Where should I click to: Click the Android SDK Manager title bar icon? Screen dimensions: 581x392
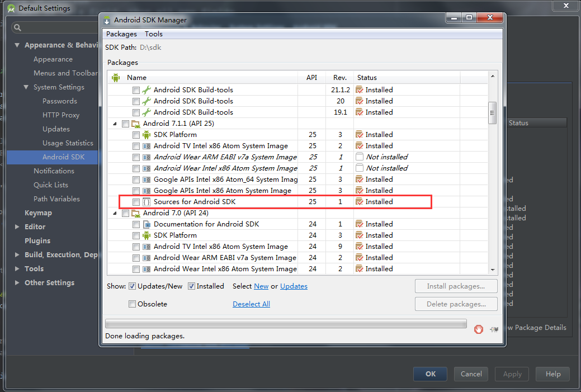coord(107,20)
